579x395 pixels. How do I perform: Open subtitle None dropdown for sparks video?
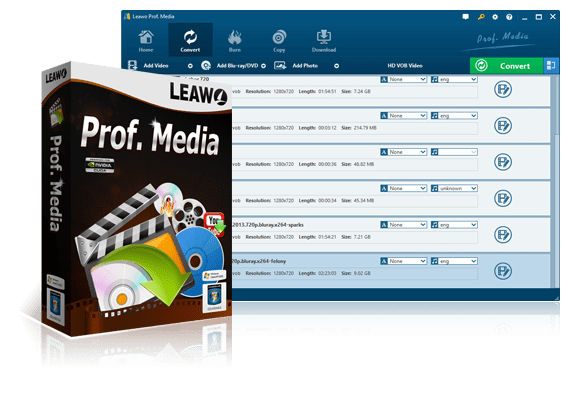click(x=404, y=224)
